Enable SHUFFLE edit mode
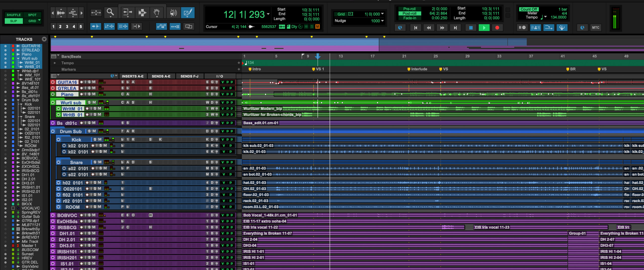The width and height of the screenshot is (644, 270). click(14, 15)
